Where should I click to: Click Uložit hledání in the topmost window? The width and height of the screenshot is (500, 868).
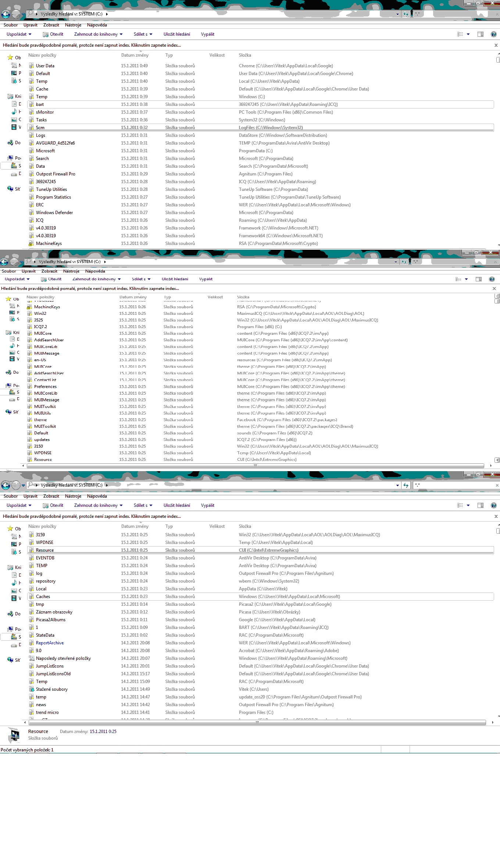[177, 34]
